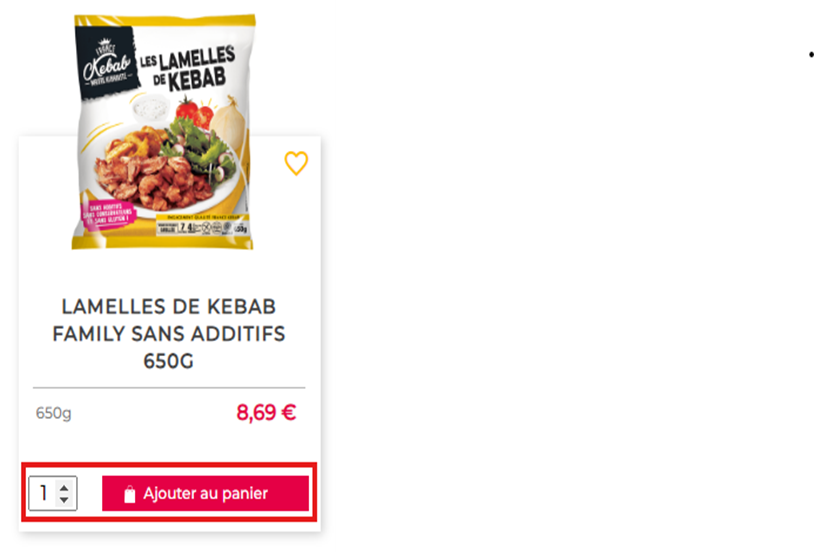Click the white sauce bowl on package

(x=151, y=109)
